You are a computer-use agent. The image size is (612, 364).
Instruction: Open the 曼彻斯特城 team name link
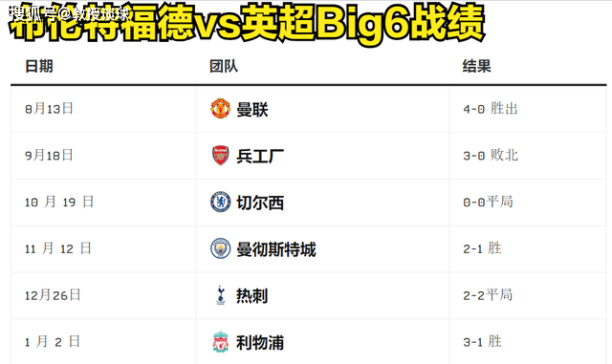(x=276, y=249)
